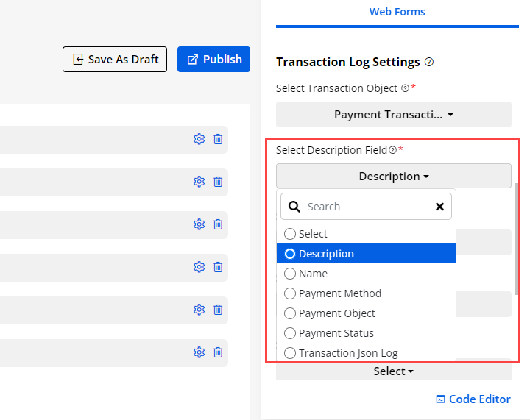The height and width of the screenshot is (420, 530).
Task: Click the Save As Draft button
Action: [x=115, y=60]
